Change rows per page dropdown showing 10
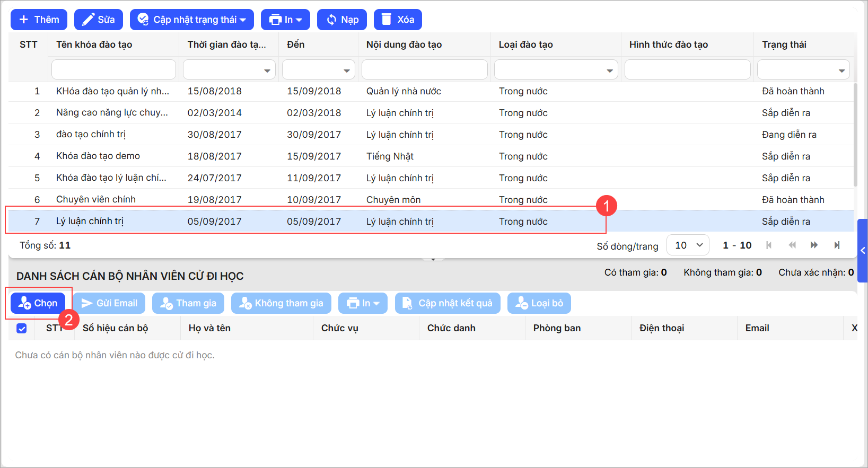Screen dimensions: 868x468 (688, 245)
